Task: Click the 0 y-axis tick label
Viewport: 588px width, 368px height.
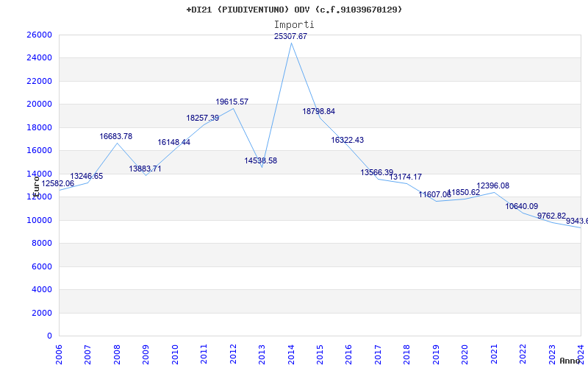Action: tap(49, 336)
